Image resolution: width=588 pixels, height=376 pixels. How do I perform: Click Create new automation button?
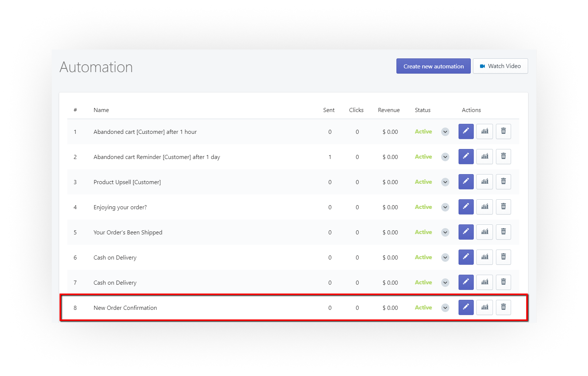click(433, 66)
